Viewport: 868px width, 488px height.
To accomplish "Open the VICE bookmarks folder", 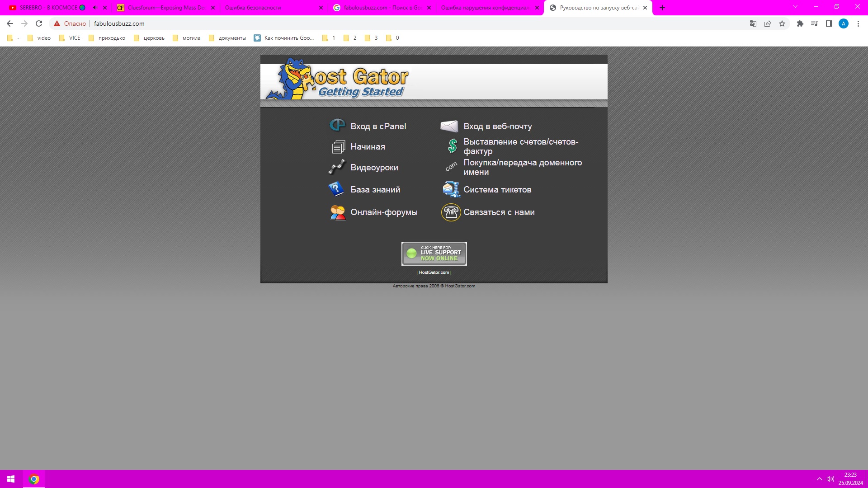I will coord(70,38).
